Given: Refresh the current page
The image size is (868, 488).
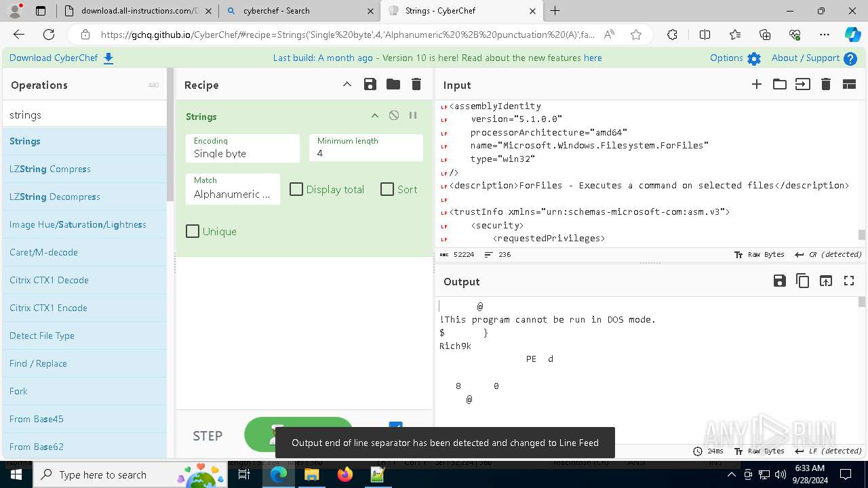Looking at the screenshot, I should pyautogui.click(x=49, y=35).
